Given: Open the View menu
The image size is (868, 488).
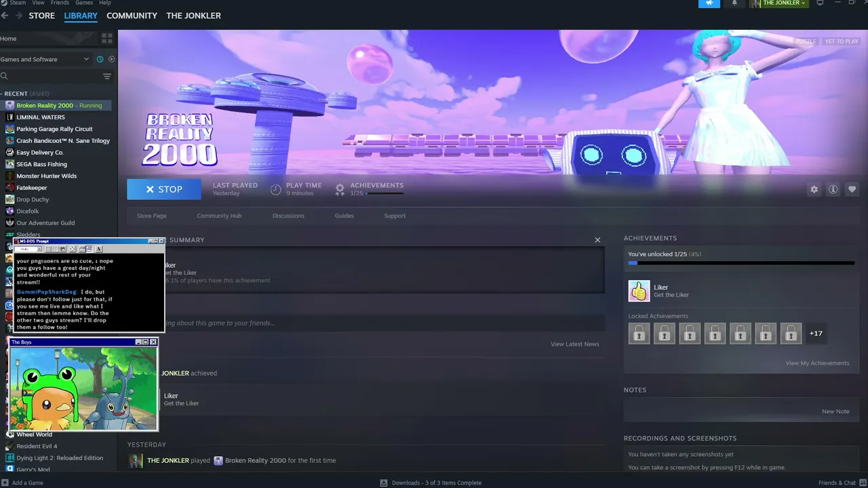Looking at the screenshot, I should tap(38, 3).
